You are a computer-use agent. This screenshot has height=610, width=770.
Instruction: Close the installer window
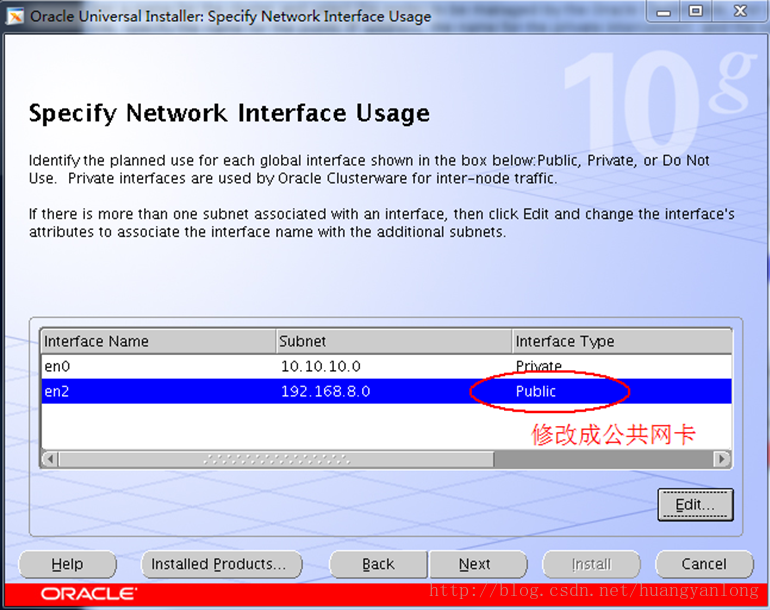(x=740, y=12)
